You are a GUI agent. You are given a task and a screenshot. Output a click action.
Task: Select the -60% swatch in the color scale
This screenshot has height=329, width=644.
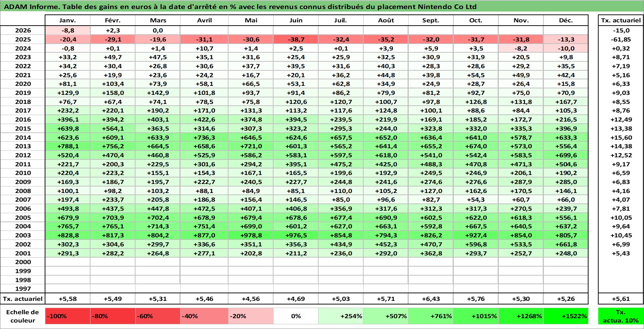[157, 316]
